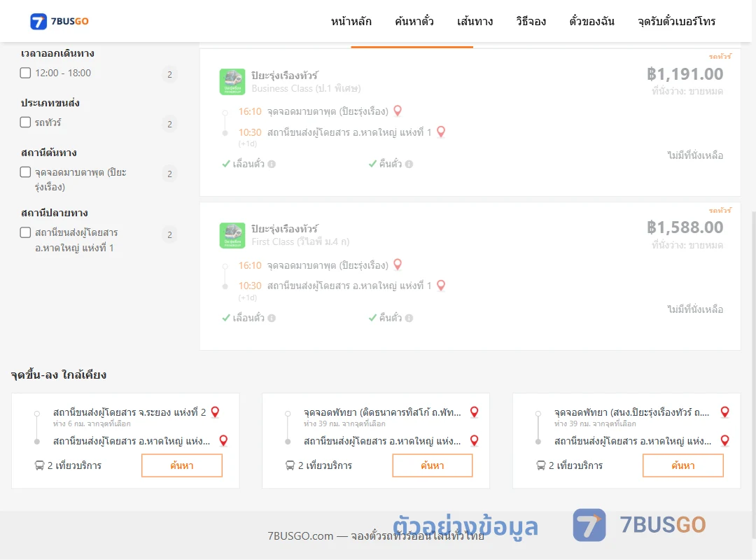Click bus icon in the ระยอง แห่งที่ 2 card
Viewport: 756px width, 560px height.
coord(39,465)
